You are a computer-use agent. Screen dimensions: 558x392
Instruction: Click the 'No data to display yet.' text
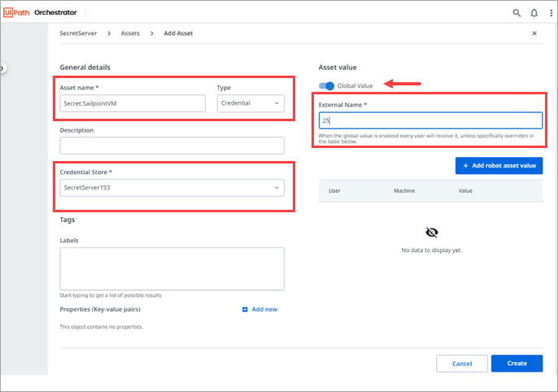432,250
